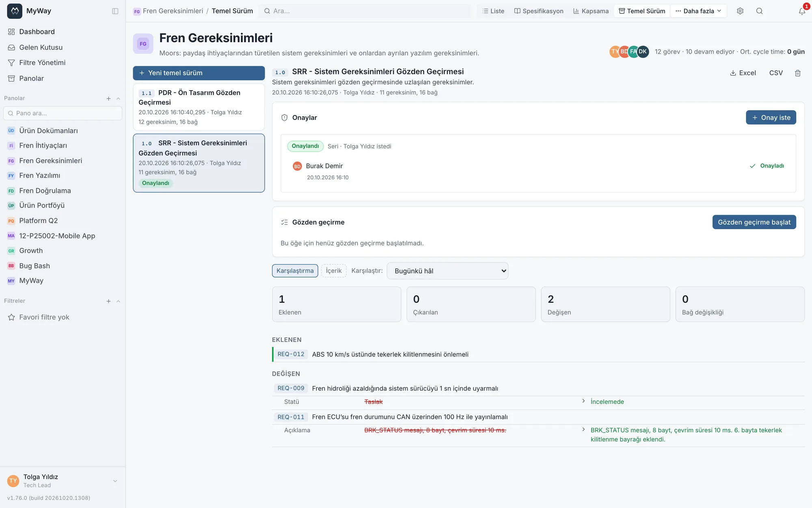Add a new board with the Panolar plus icon

[x=108, y=98]
